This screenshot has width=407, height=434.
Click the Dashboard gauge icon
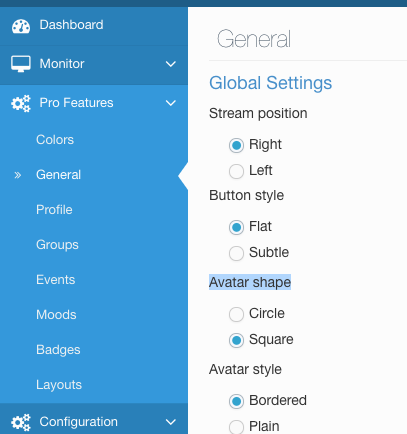coord(21,26)
